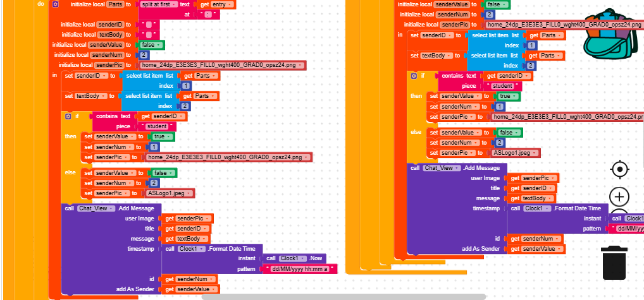Image resolution: width=644 pixels, height=300 pixels.
Task: Edit the 'dd/MM/yyyy hh:mm a' pattern text
Action: click(x=299, y=269)
